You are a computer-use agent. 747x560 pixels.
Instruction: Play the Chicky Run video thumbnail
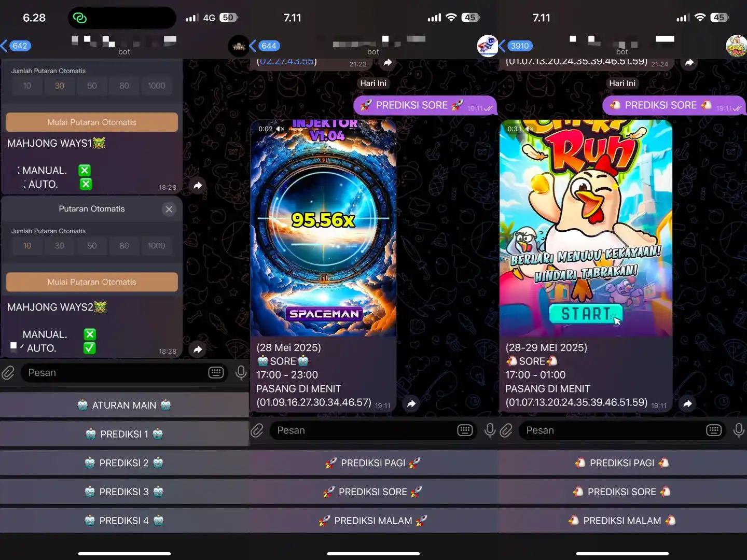(x=586, y=228)
